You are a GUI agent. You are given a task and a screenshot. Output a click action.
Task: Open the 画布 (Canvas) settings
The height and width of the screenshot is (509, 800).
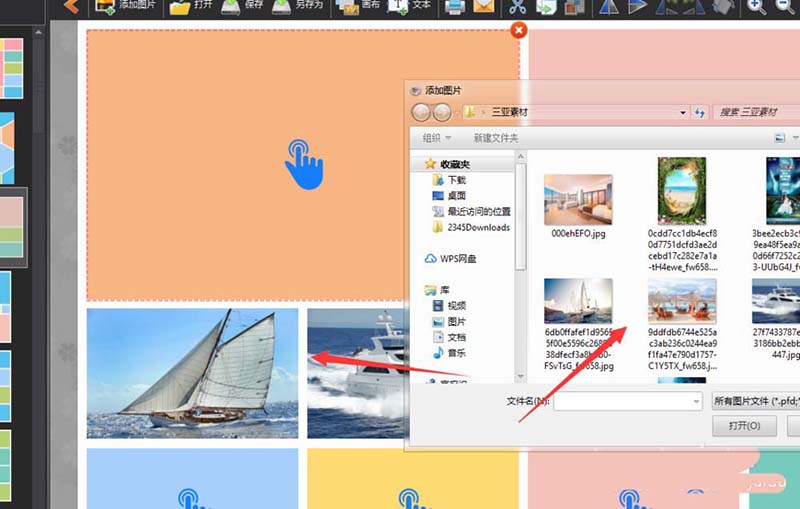coord(357,6)
